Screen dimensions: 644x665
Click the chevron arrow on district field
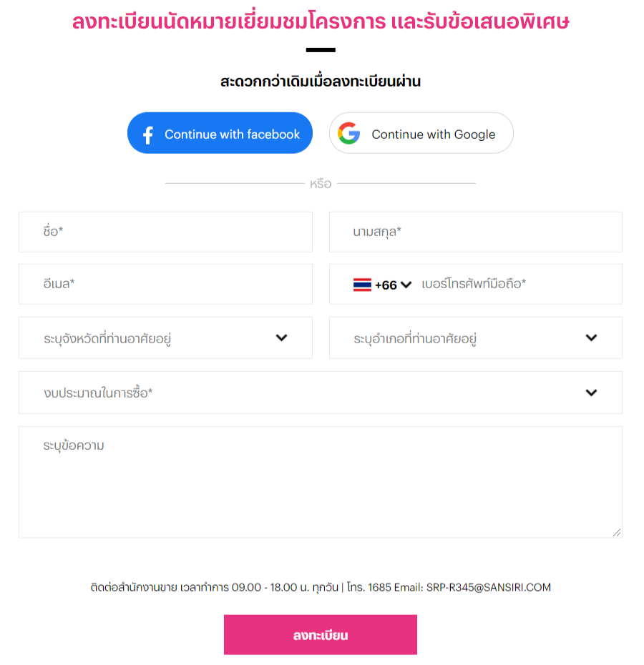(x=591, y=338)
